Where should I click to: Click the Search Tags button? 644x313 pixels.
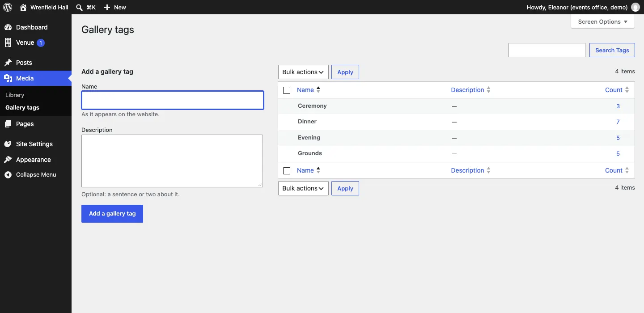click(612, 50)
